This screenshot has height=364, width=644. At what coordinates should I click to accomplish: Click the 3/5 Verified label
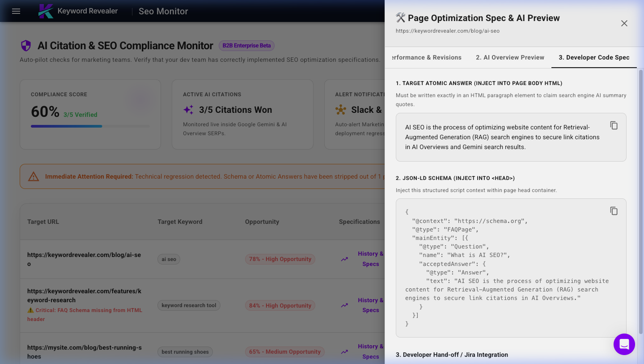point(80,115)
